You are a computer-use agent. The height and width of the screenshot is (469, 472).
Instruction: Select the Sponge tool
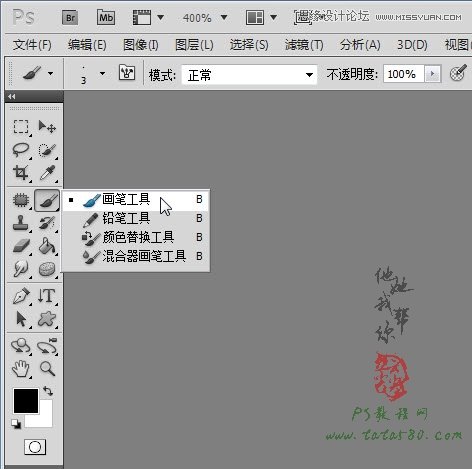47,269
